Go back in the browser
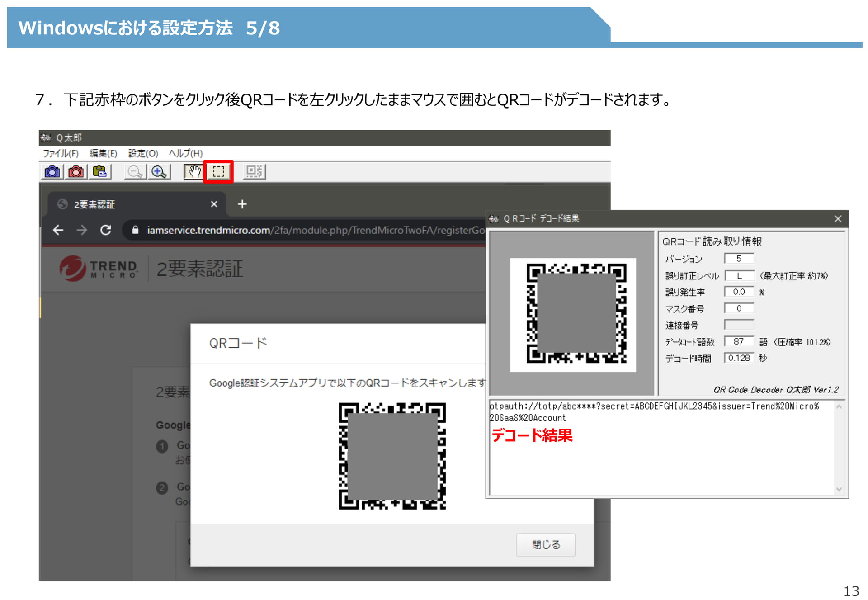868x600 pixels. [58, 230]
